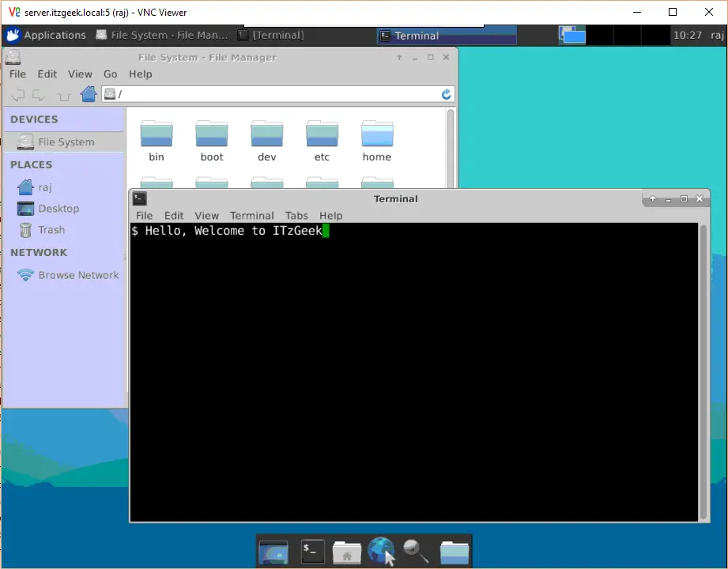Open File menu in File Manager

pyautogui.click(x=17, y=73)
